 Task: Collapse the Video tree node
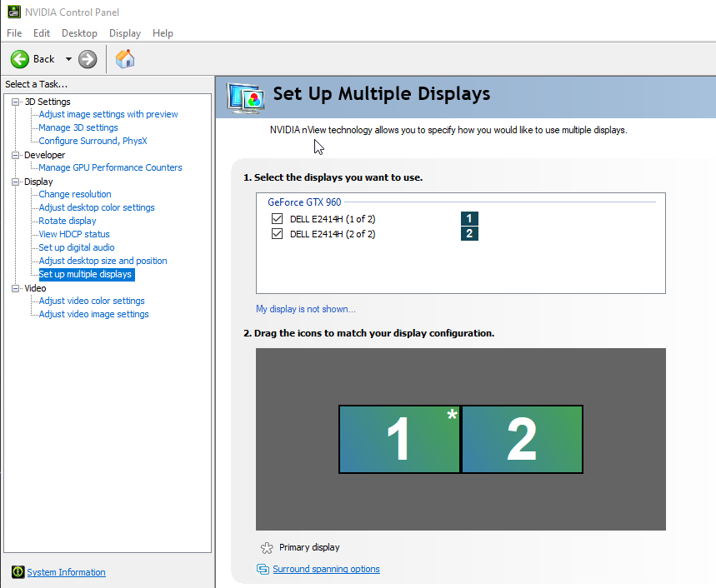(x=16, y=288)
